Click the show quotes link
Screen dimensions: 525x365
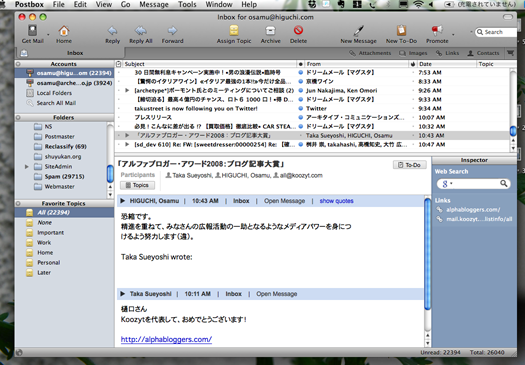336,201
